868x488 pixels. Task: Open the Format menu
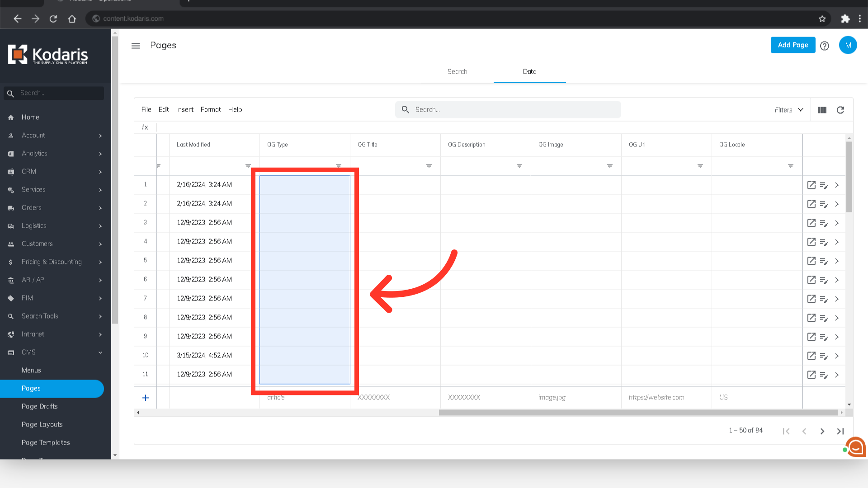tap(211, 109)
